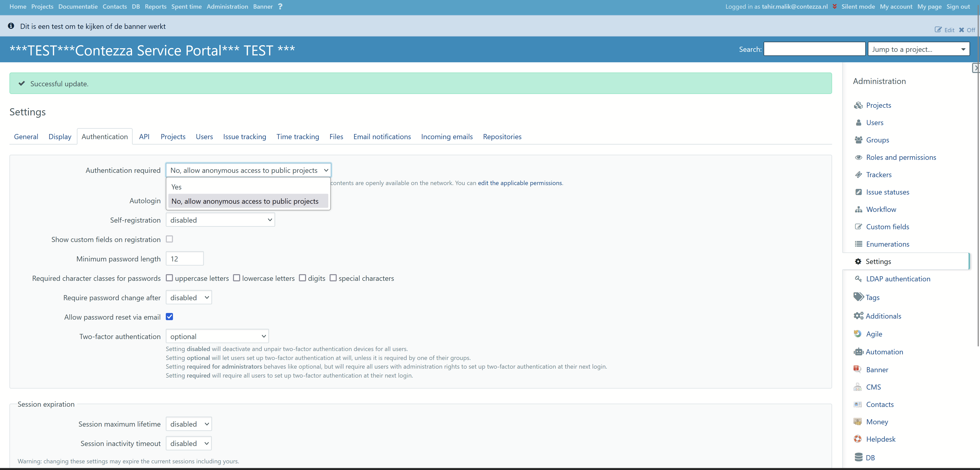Screen dimensions: 980x470
Task: Click the banner info circle icon
Action: pyautogui.click(x=11, y=26)
